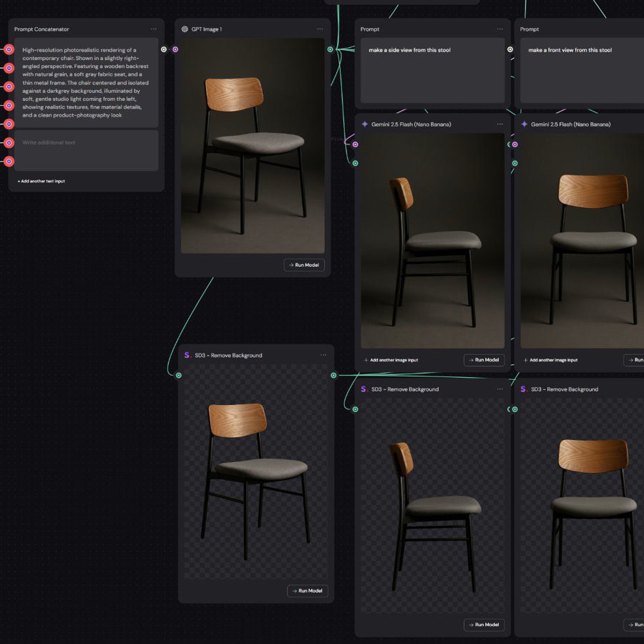Click red input port beside 'Write additional text' field

[9, 142]
